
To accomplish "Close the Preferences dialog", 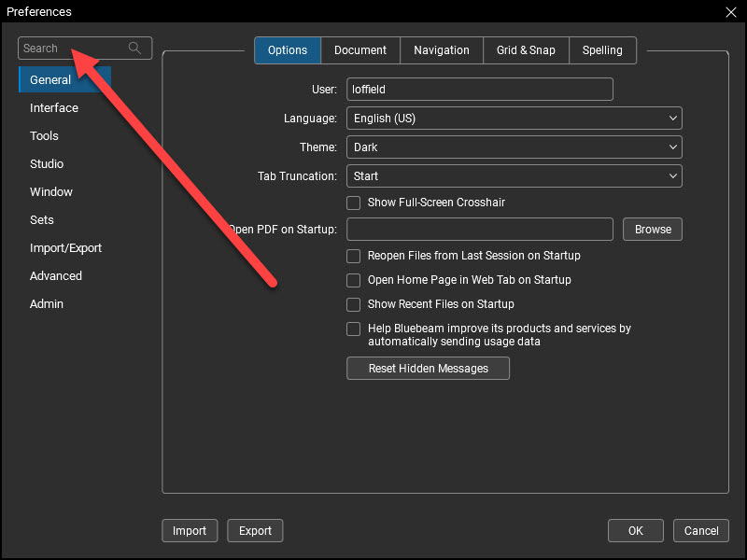I will (x=731, y=12).
